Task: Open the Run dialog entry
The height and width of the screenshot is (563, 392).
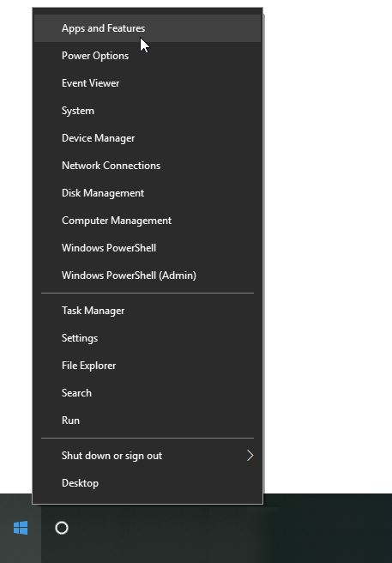Action: (x=148, y=421)
